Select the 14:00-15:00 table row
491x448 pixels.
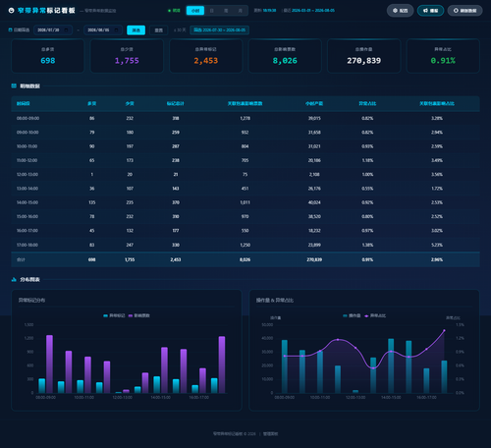click(x=245, y=202)
